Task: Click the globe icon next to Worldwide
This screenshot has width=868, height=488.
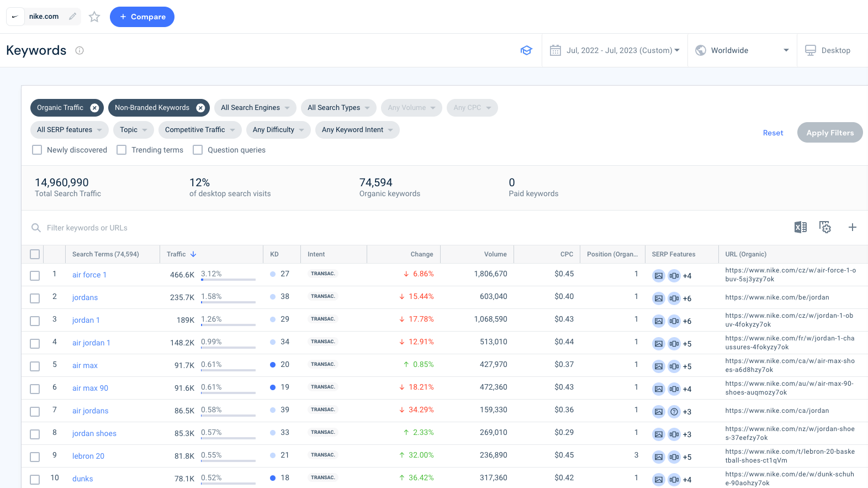Action: coord(701,50)
